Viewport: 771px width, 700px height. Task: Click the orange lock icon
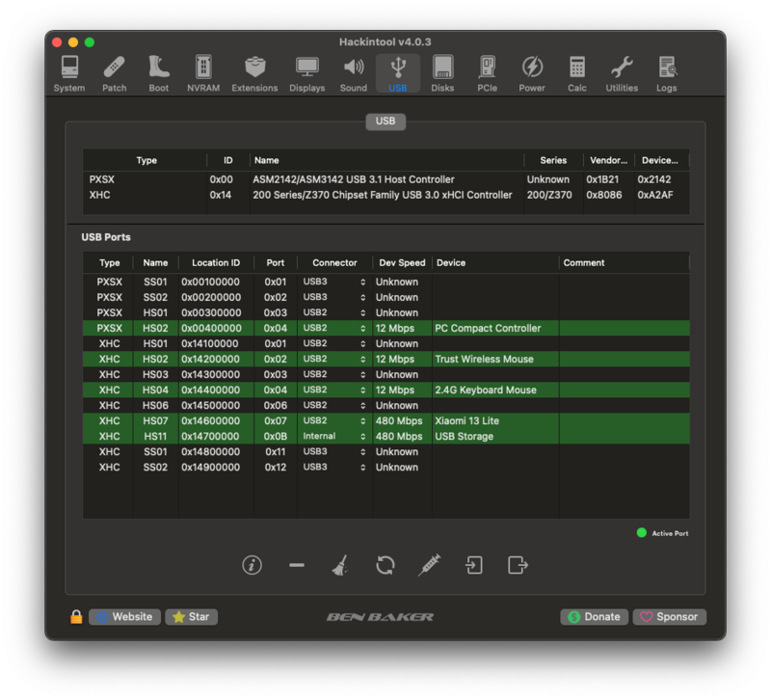coord(76,617)
